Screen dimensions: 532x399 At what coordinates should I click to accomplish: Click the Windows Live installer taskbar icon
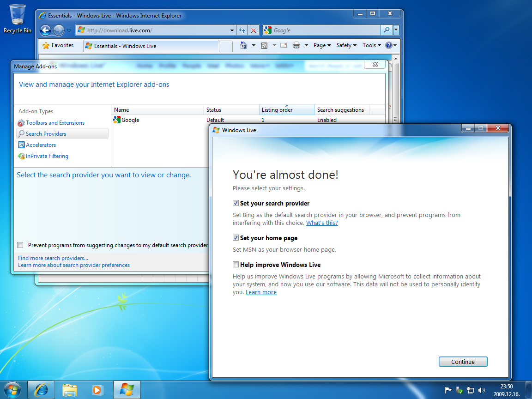[127, 390]
